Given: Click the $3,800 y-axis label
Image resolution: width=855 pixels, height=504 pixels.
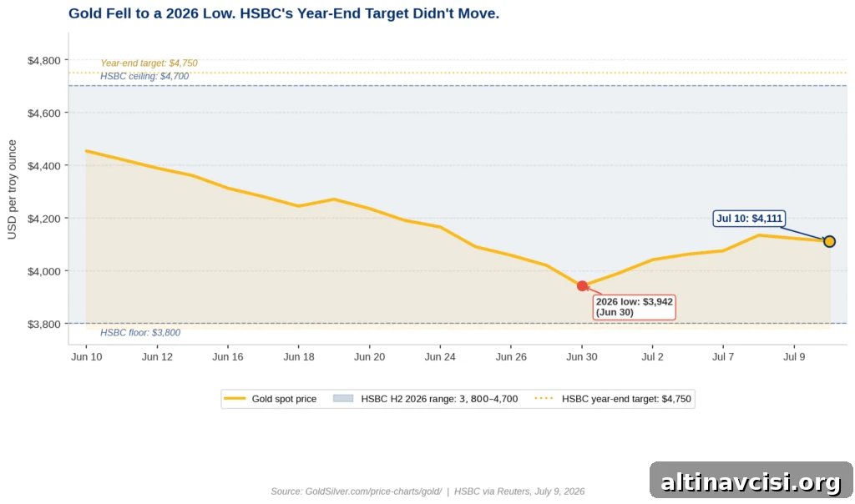Looking at the screenshot, I should coord(44,325).
